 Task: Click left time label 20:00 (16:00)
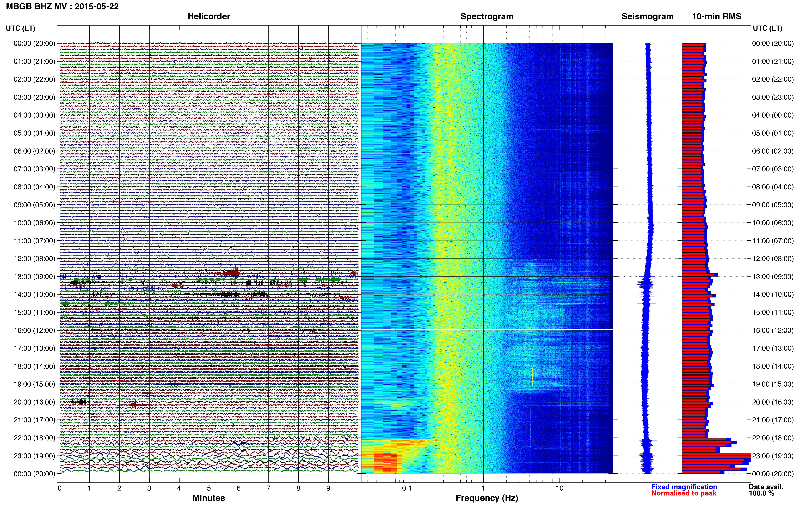(x=34, y=402)
